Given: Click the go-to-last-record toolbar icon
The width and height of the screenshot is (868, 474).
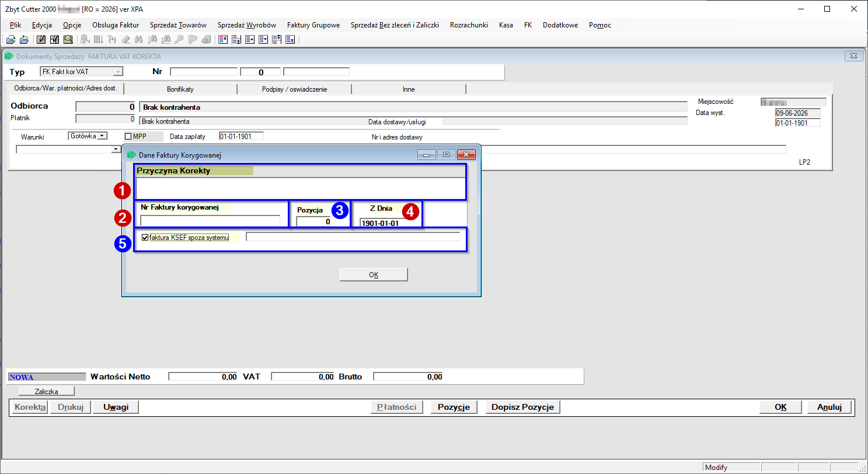Looking at the screenshot, I should click(290, 40).
